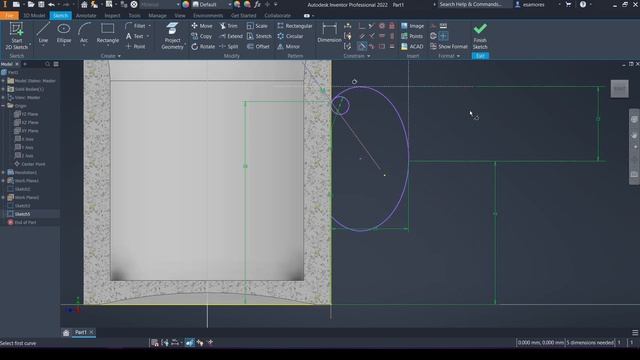The width and height of the screenshot is (640, 360).
Task: Select the Ellipse tool
Action: click(x=64, y=33)
